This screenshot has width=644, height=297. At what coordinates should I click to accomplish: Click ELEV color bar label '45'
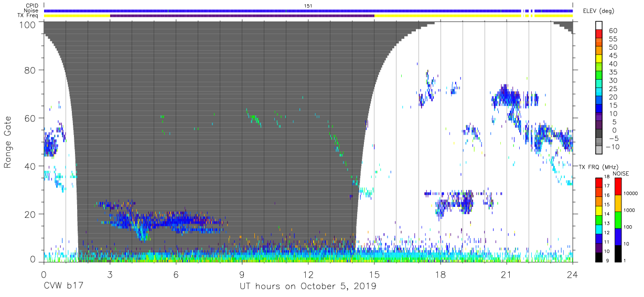pyautogui.click(x=612, y=56)
